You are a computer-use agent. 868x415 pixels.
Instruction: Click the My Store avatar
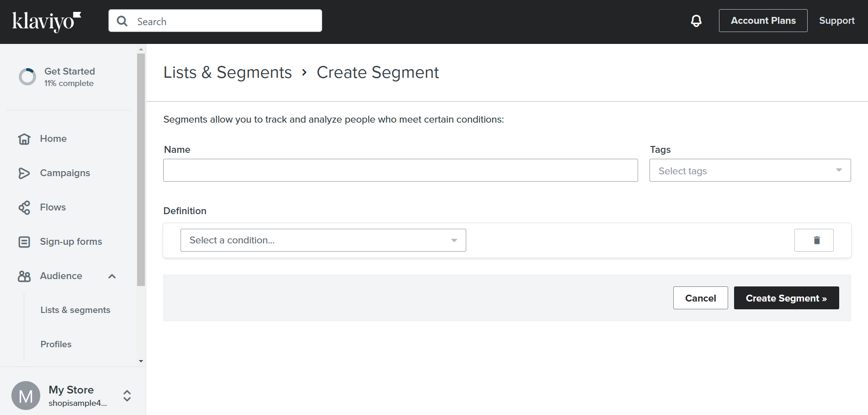(x=26, y=396)
